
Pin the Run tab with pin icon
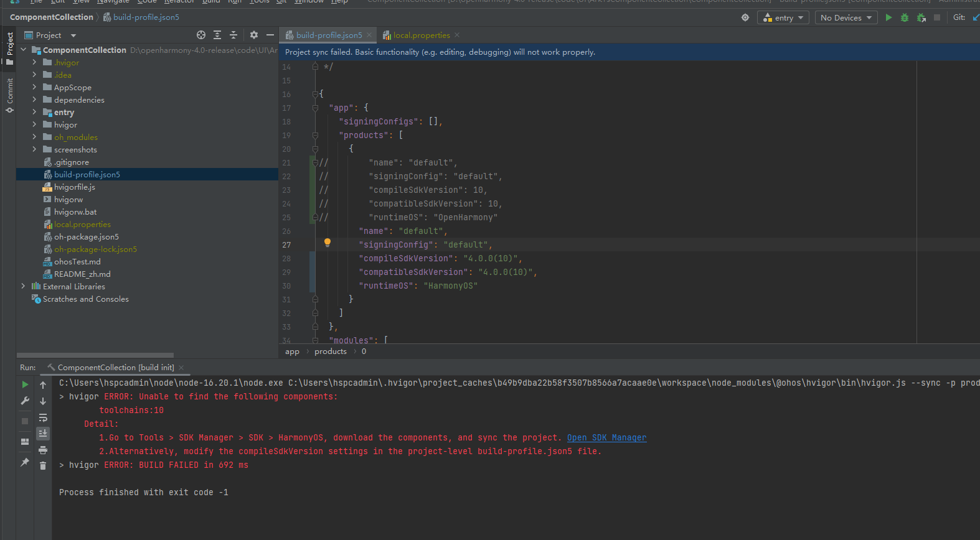pos(25,462)
